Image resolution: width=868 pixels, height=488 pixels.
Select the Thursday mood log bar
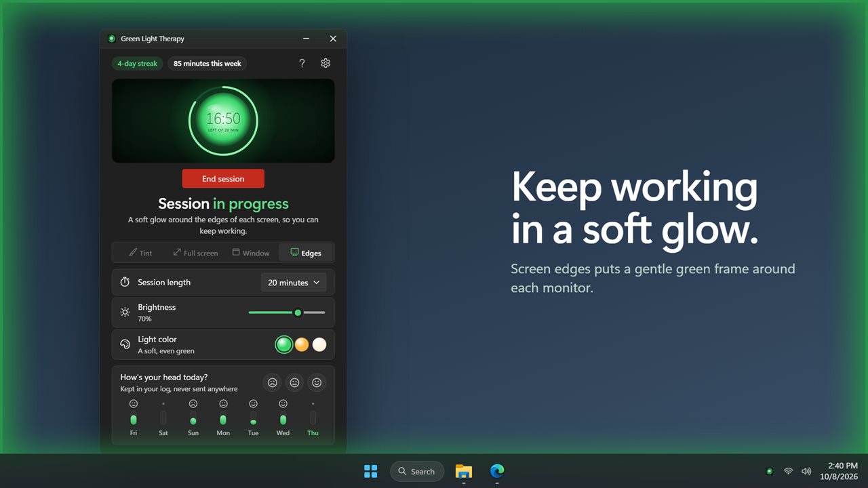pos(313,418)
